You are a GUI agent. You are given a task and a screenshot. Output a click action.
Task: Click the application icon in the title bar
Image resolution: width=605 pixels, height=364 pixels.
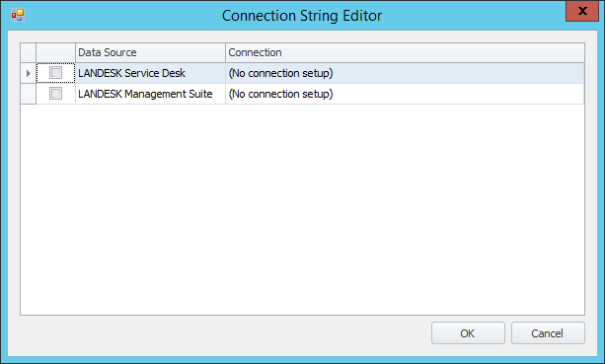(18, 15)
